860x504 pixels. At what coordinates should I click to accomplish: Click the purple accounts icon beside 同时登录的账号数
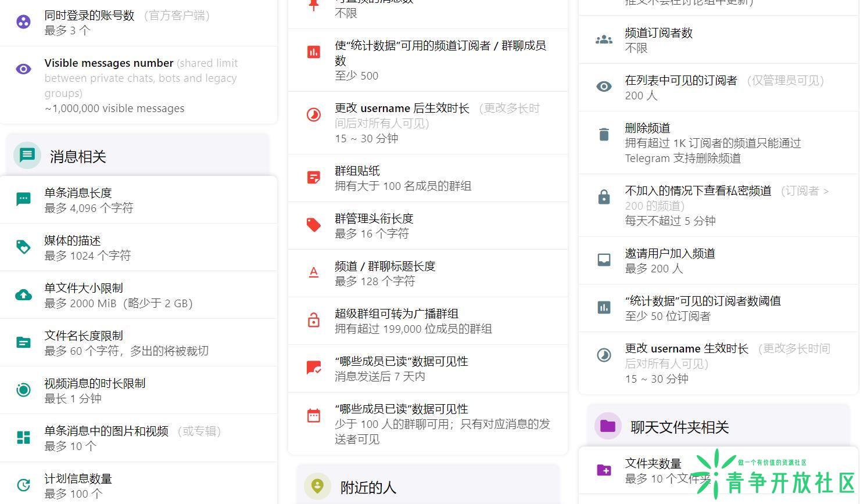[23, 23]
